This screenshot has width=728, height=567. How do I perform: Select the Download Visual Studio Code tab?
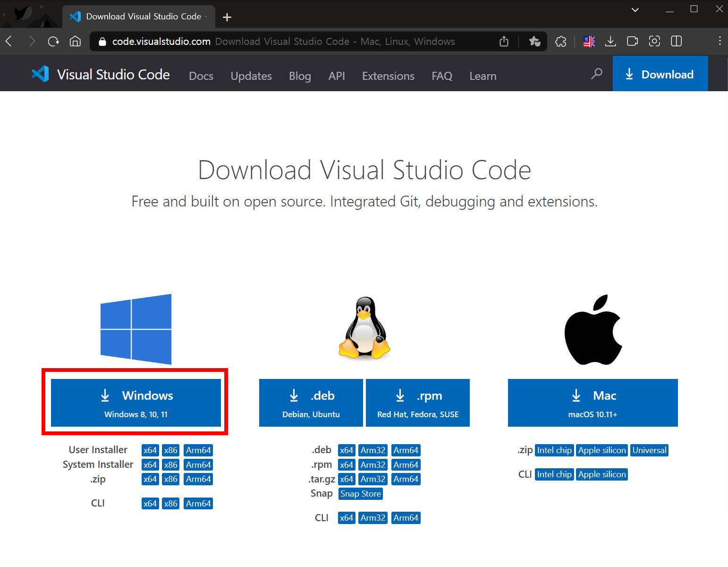click(x=139, y=17)
